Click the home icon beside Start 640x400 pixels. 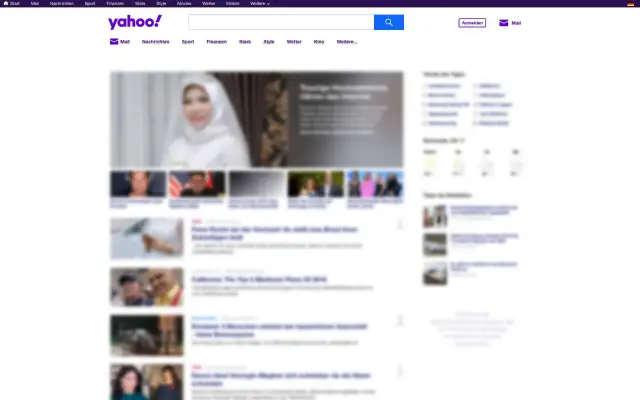pos(6,3)
